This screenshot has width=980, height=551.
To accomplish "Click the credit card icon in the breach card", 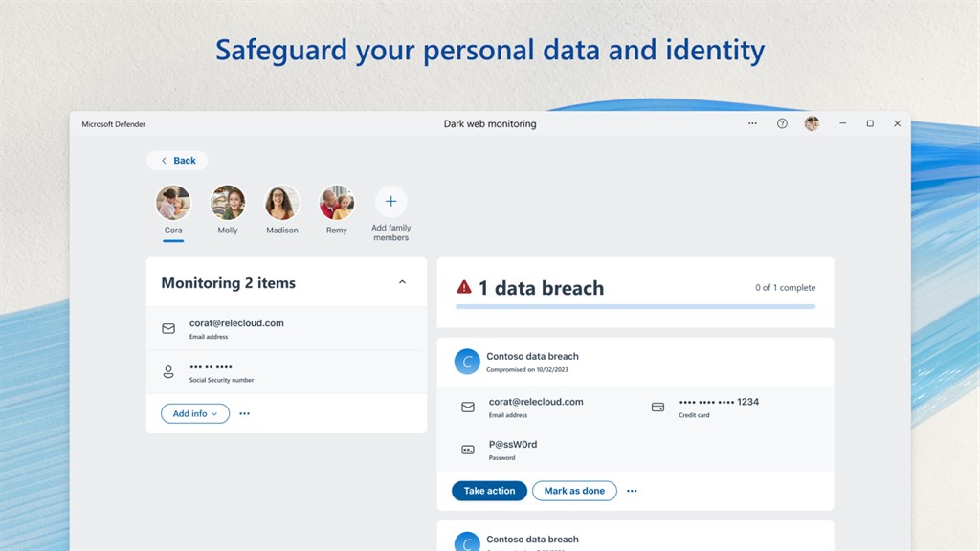I will pos(657,407).
